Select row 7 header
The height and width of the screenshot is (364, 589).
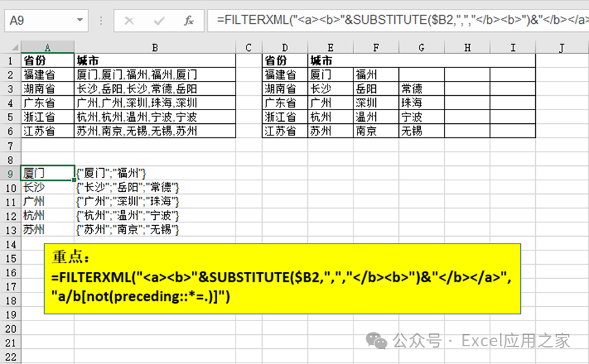[x=10, y=145]
